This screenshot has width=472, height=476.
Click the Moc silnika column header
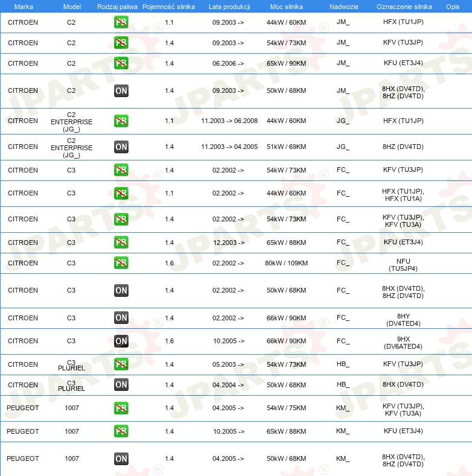click(x=287, y=6)
